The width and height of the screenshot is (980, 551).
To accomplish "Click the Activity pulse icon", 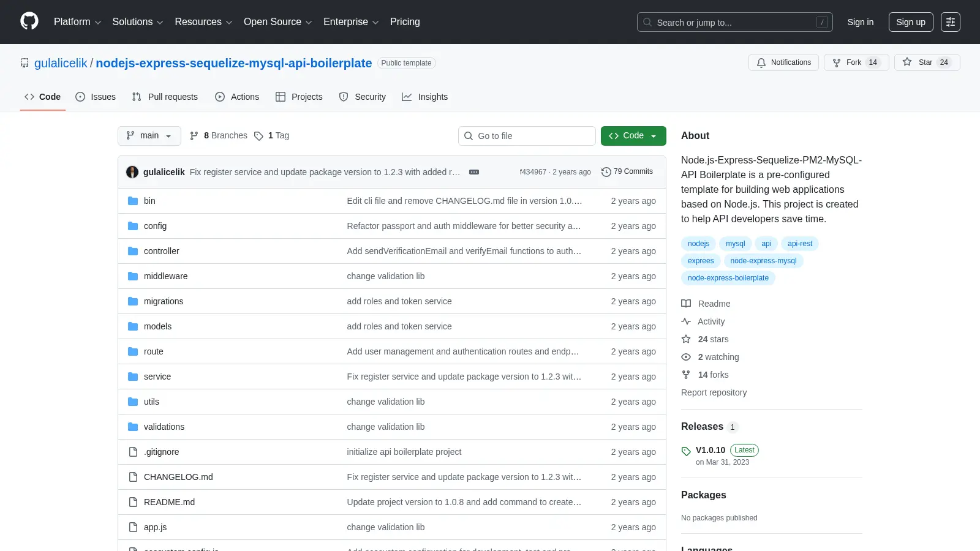I will pos(686,321).
